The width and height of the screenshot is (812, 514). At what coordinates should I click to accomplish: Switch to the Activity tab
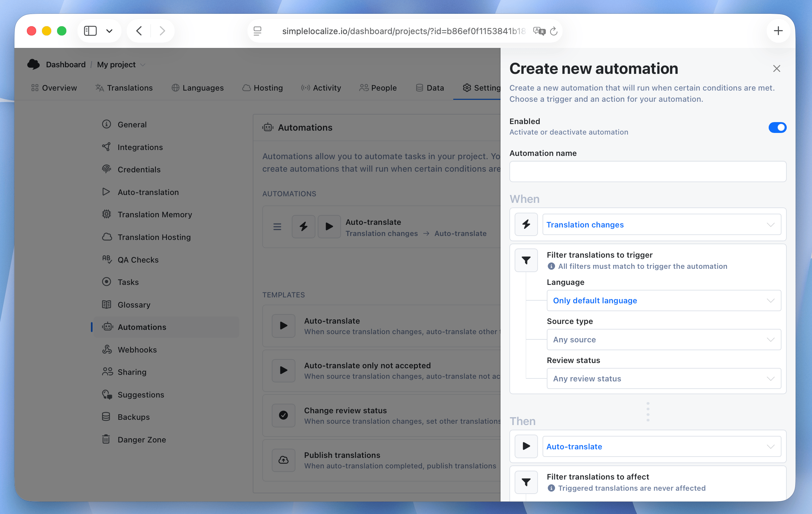tap(321, 88)
